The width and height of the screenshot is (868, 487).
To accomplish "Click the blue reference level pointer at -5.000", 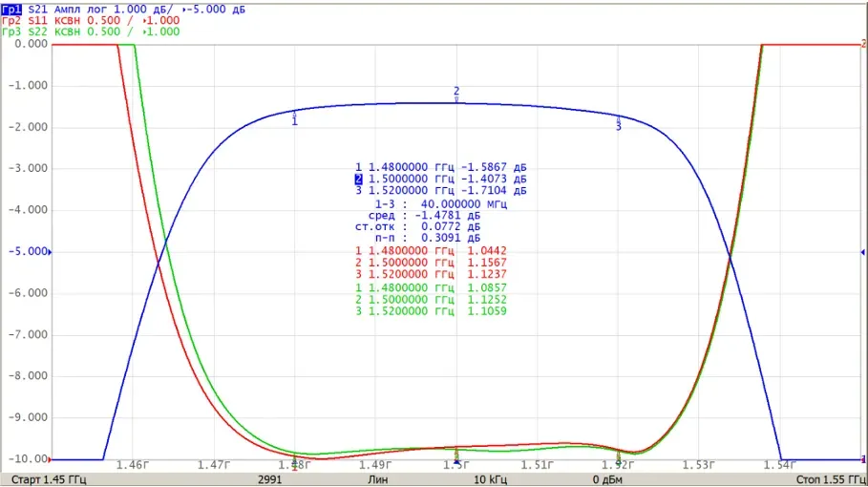I will tap(50, 252).
